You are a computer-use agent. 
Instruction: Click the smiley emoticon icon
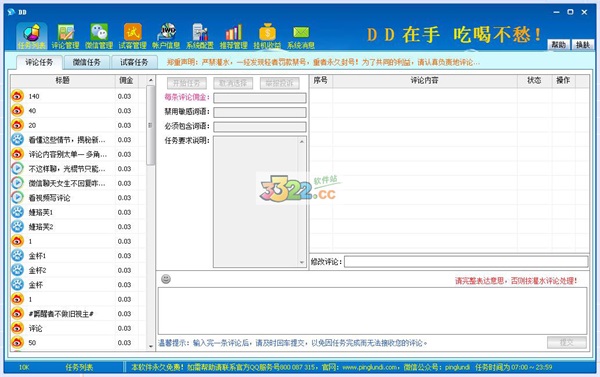point(166,279)
